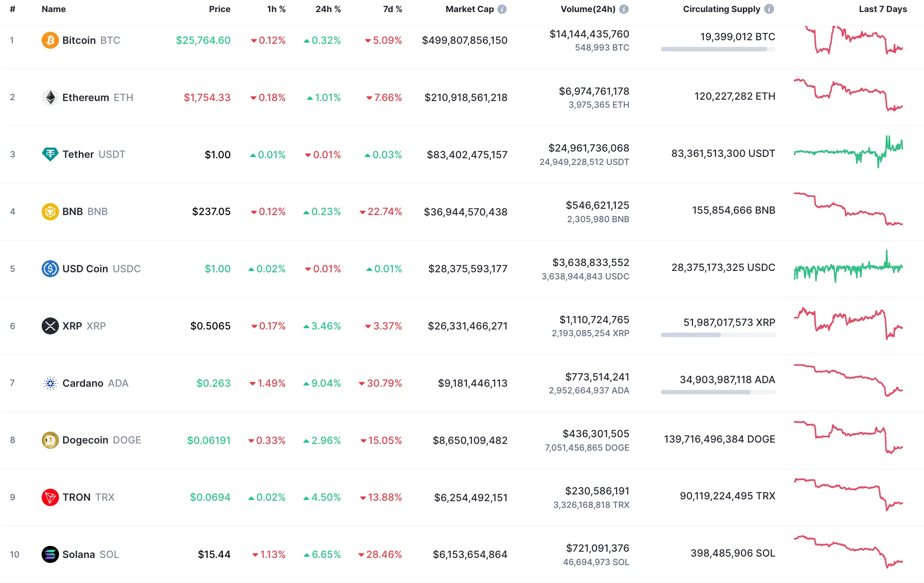The height and width of the screenshot is (583, 924).
Task: Sort the table by 7d % change
Action: click(392, 8)
